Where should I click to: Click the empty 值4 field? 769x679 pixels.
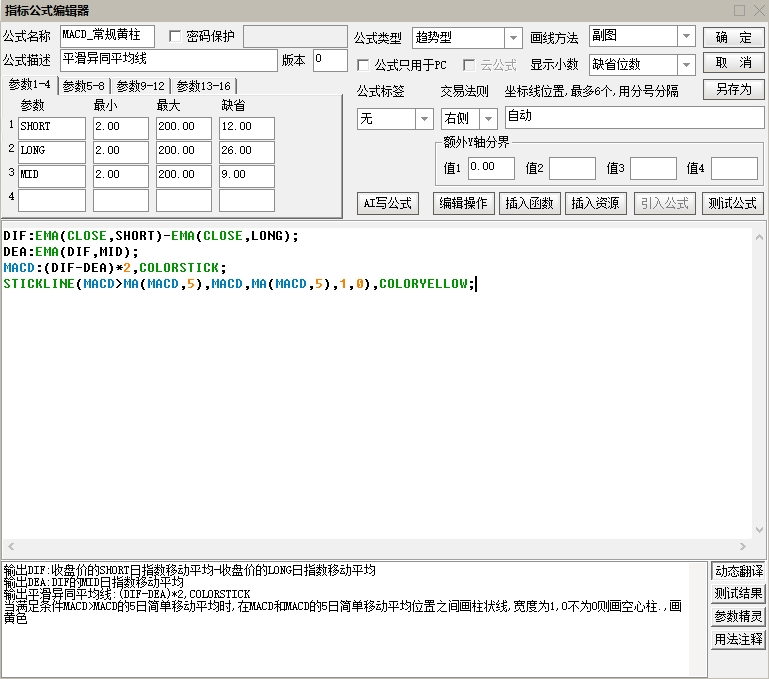[x=734, y=168]
